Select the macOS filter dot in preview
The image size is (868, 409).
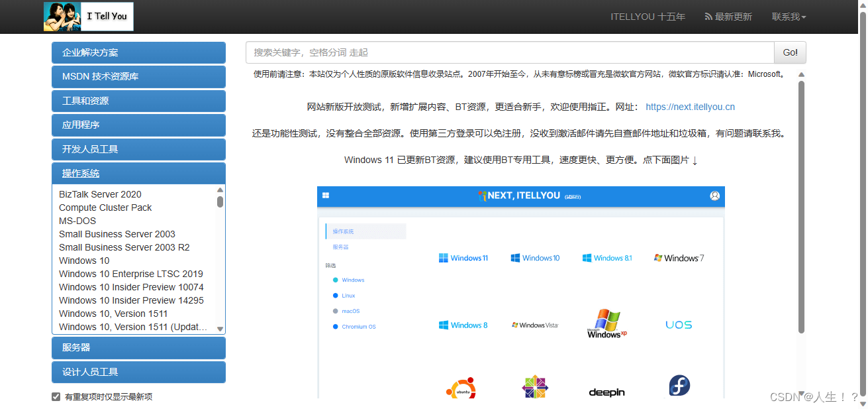click(x=336, y=311)
